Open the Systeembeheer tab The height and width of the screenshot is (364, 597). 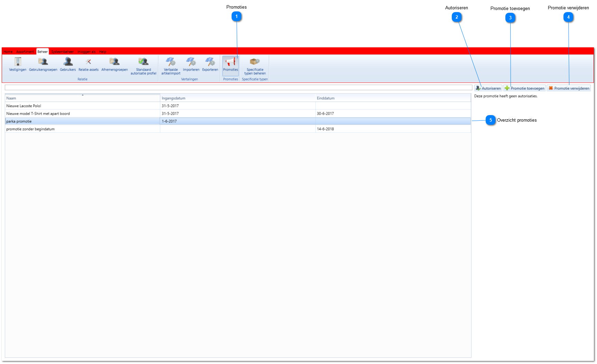coord(63,52)
